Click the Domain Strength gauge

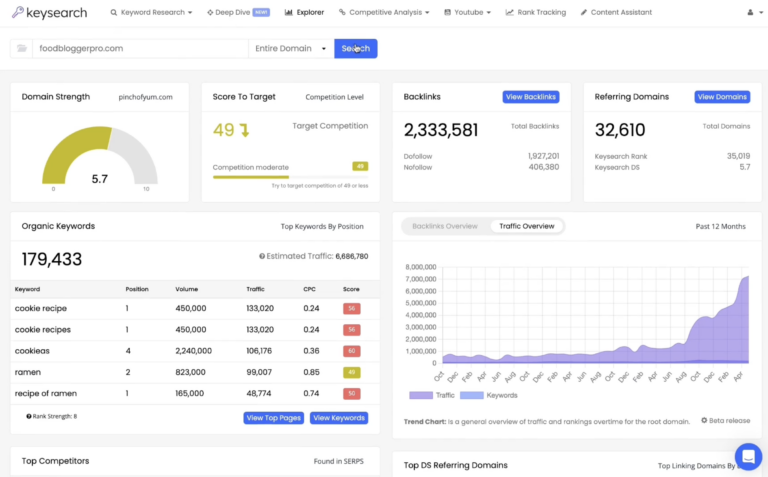click(99, 155)
